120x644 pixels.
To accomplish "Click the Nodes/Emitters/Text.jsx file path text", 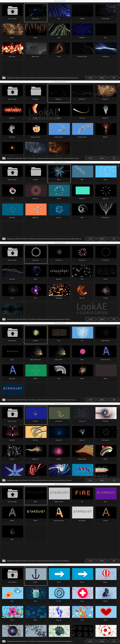I will [41, 400].
